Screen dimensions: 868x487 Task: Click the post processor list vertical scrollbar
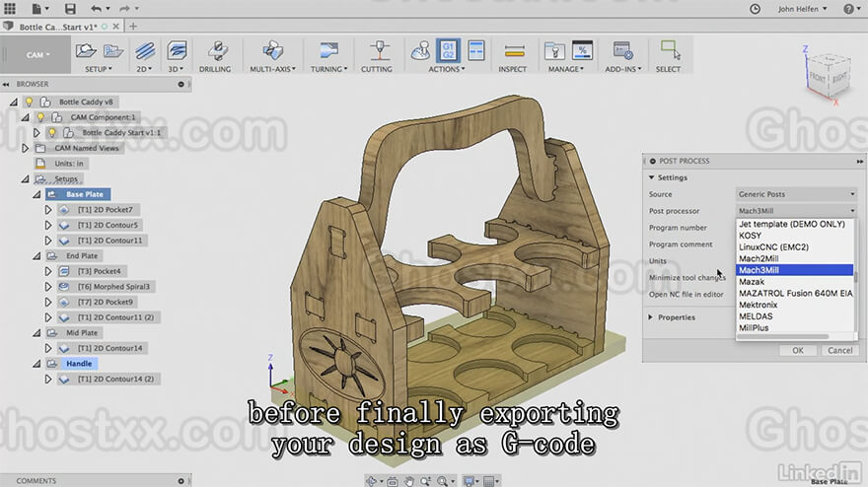855,275
